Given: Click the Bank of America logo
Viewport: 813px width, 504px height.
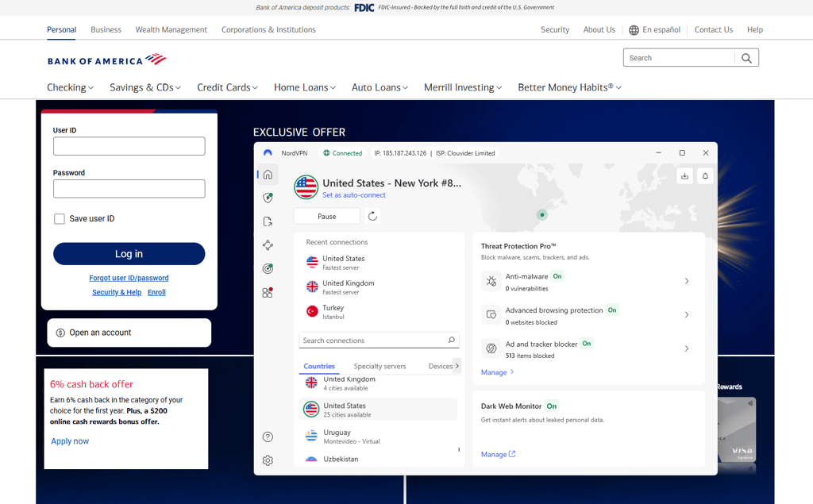Looking at the screenshot, I should click(107, 60).
